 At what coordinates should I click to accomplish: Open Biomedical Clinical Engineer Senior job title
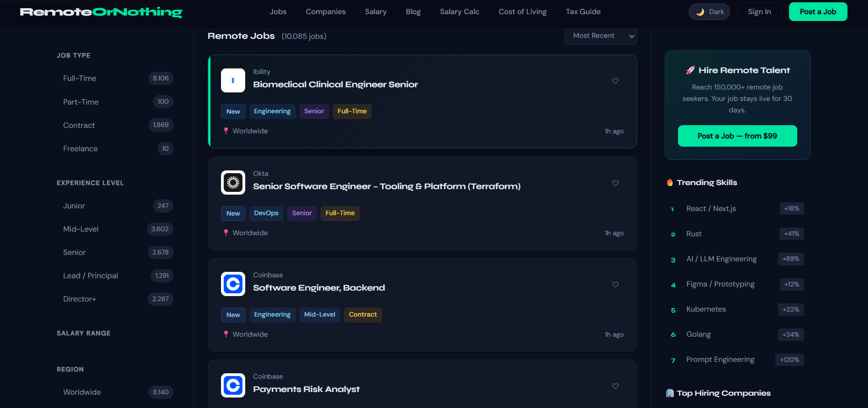(336, 85)
